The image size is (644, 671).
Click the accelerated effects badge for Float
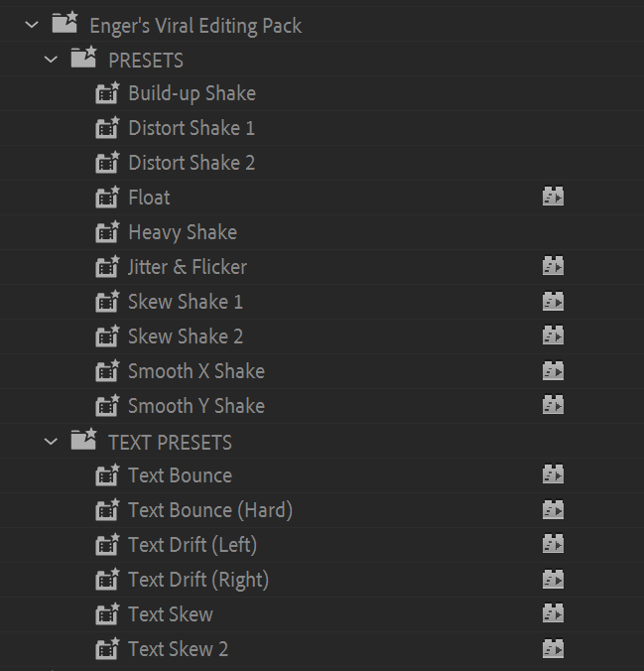(553, 198)
